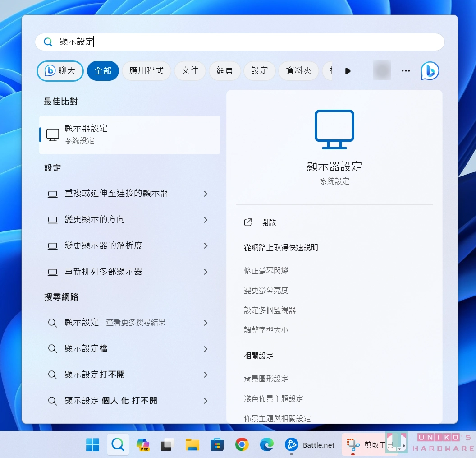Open the three-dots more options menu

click(x=406, y=71)
